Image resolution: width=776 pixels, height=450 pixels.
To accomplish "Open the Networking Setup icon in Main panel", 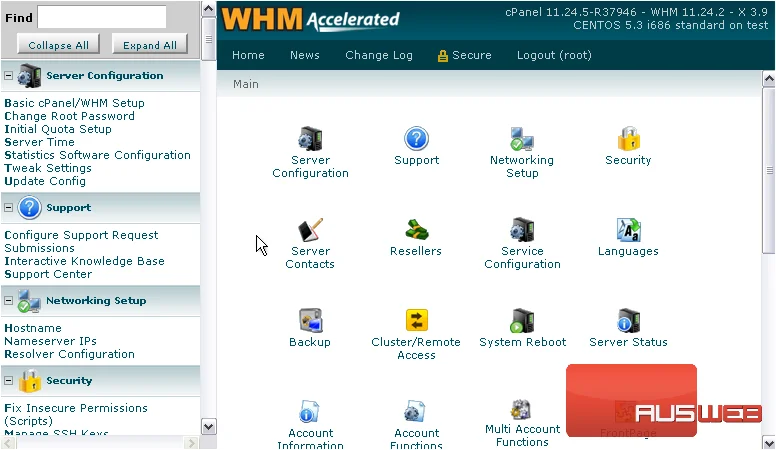I will click(x=522, y=139).
